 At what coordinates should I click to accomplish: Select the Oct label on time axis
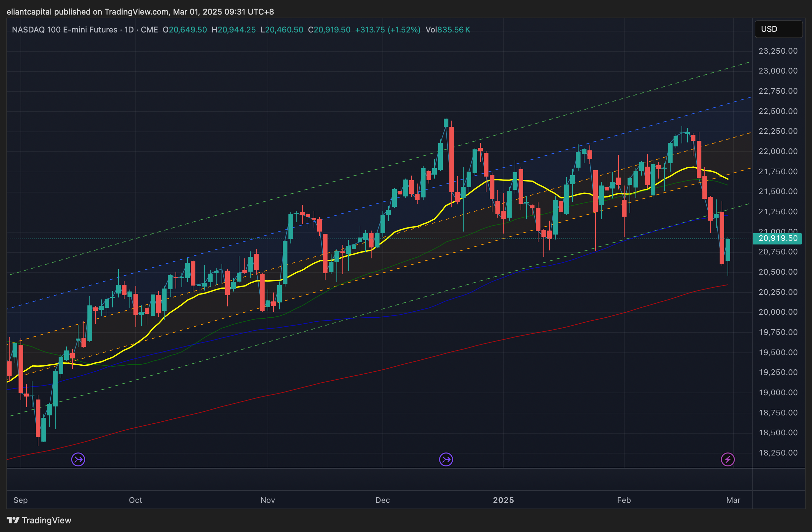[x=135, y=500]
